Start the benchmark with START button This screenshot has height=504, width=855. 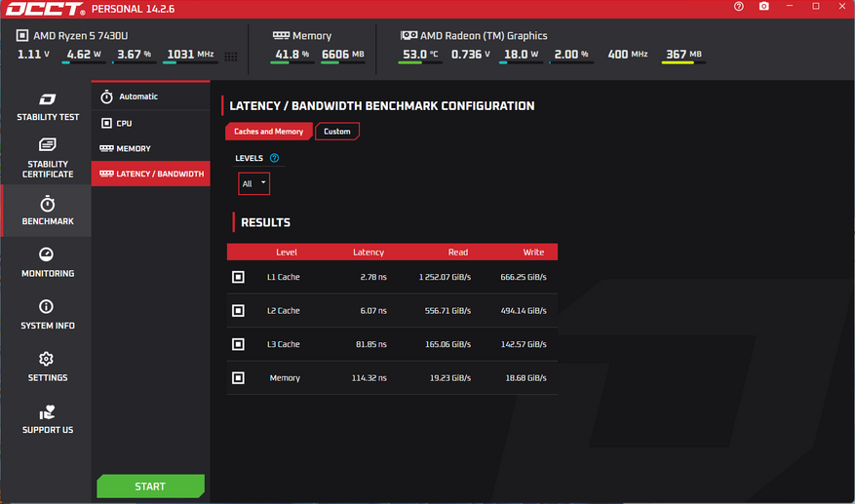coord(150,486)
